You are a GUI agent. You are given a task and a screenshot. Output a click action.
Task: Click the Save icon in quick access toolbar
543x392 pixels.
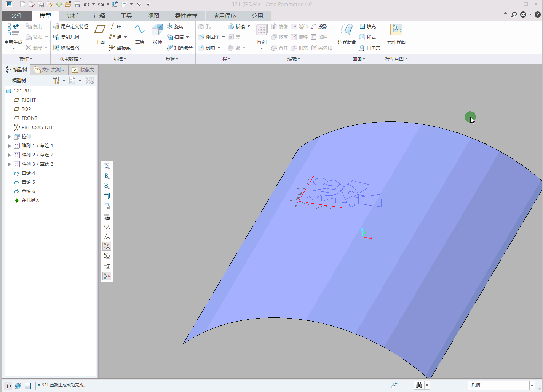click(x=77, y=4)
